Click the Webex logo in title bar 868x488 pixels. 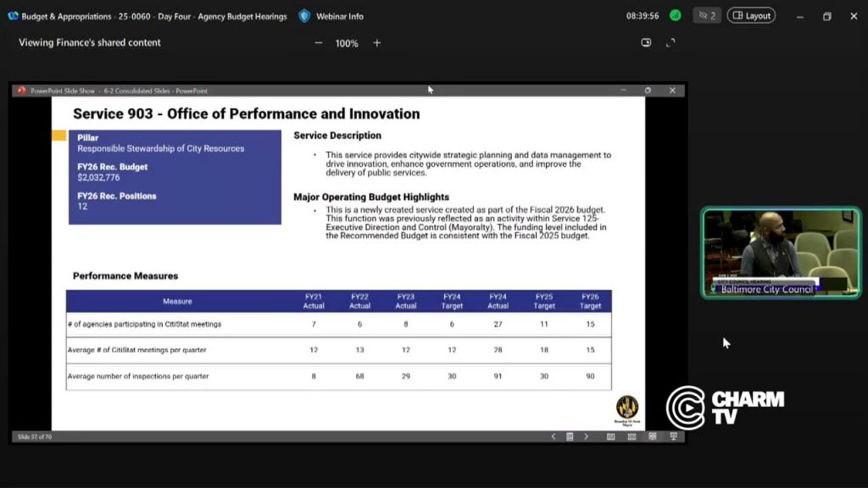click(x=13, y=16)
